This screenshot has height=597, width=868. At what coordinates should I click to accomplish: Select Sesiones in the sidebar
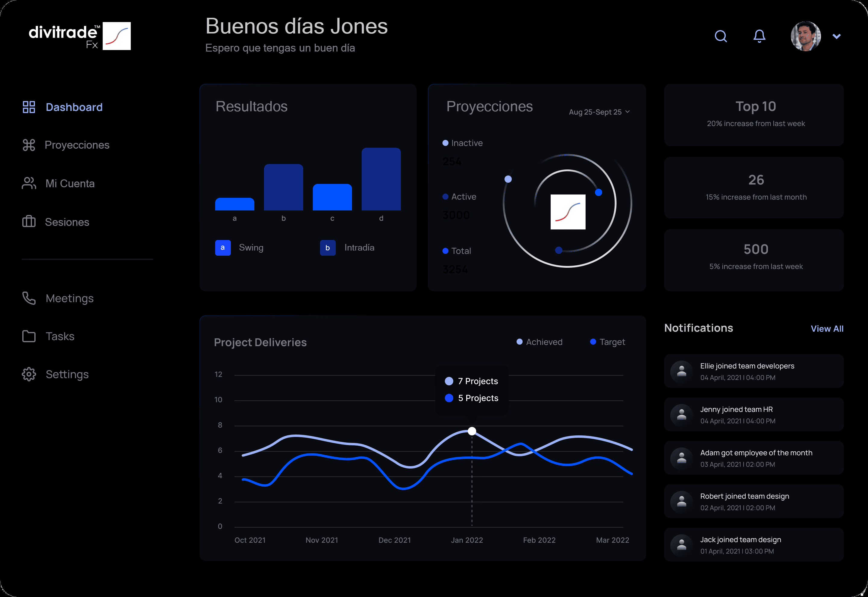[67, 222]
